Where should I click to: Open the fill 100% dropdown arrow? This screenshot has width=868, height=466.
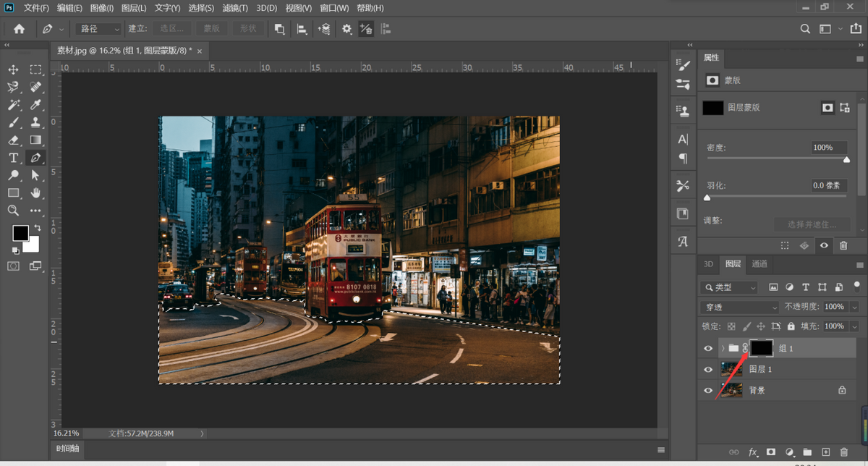(854, 326)
